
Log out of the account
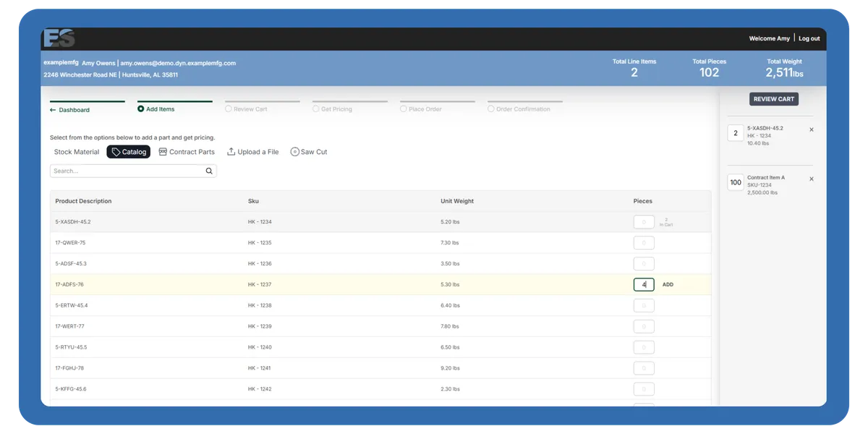[809, 38]
